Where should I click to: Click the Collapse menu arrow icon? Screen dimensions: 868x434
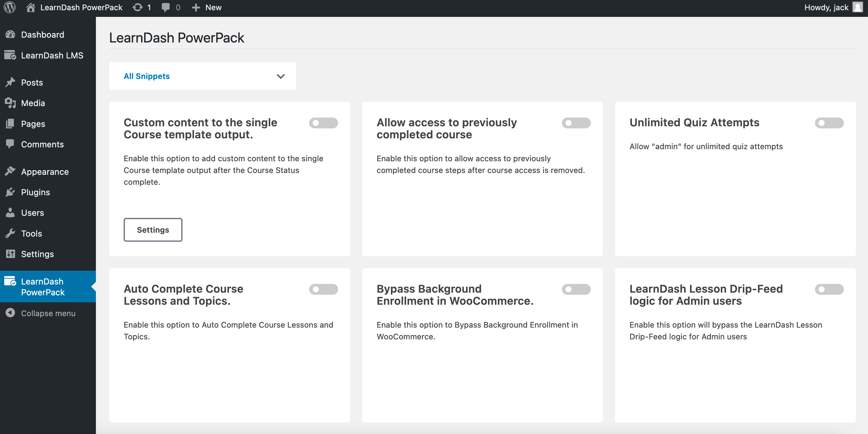tap(11, 313)
